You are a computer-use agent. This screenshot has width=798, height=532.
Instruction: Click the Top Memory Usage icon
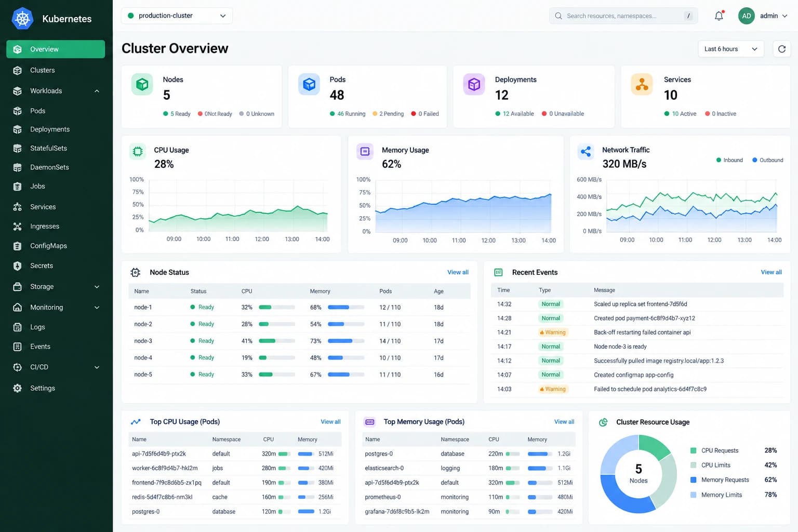(370, 422)
